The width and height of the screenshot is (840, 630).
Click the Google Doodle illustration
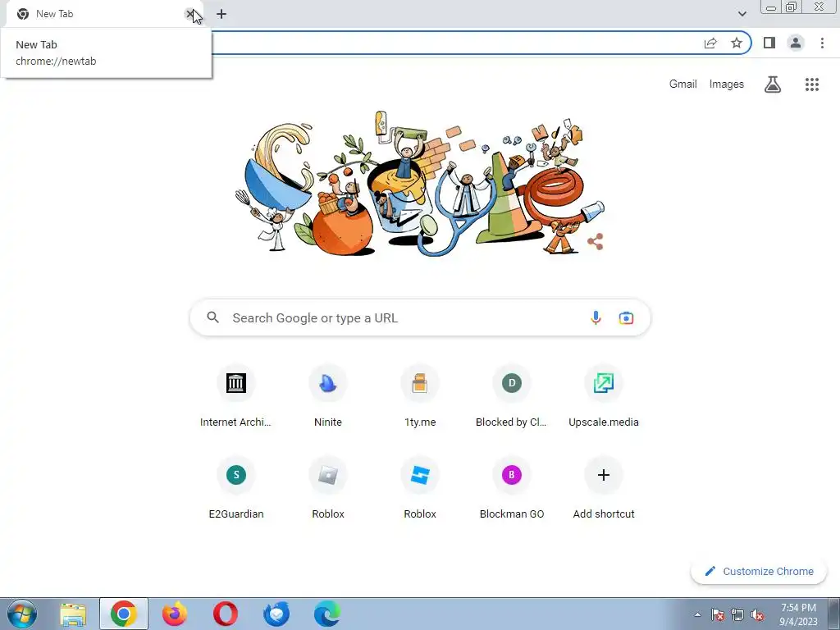click(x=419, y=183)
